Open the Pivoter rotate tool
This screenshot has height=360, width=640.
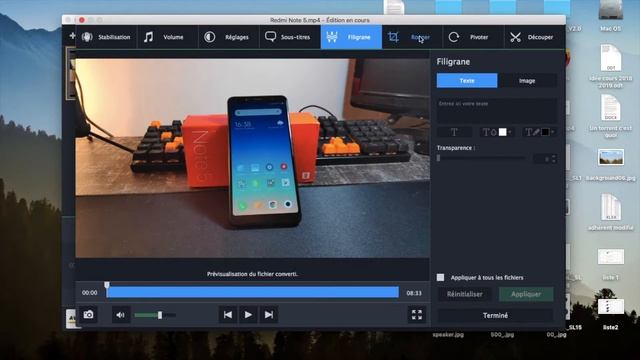[x=473, y=37]
